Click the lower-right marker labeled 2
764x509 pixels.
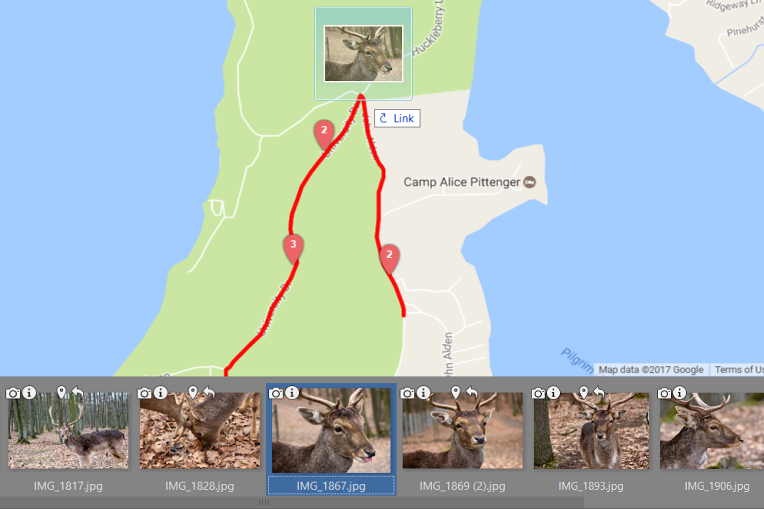389,259
